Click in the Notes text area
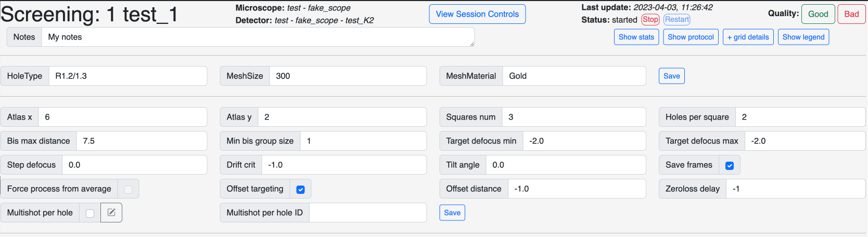868x237 pixels. point(258,37)
